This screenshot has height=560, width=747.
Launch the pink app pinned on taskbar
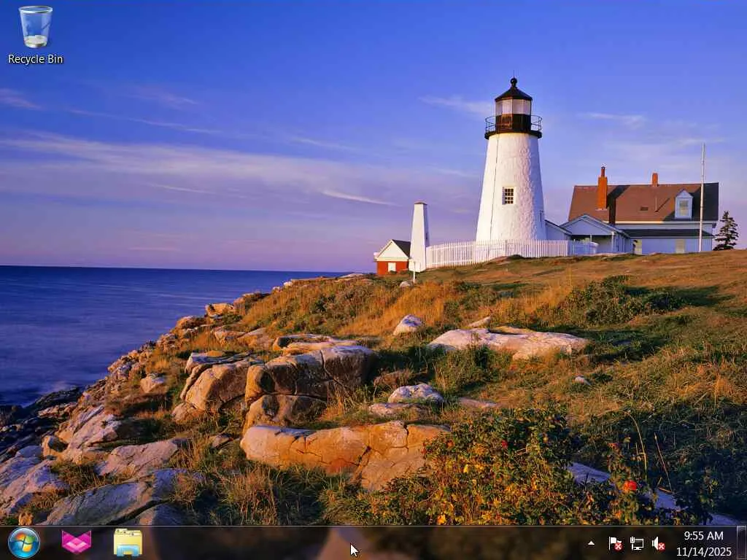[x=76, y=542]
